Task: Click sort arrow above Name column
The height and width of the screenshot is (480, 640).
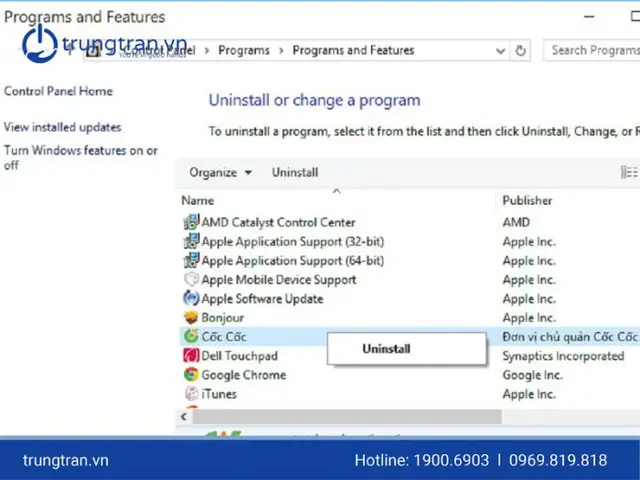Action: pos(336,191)
